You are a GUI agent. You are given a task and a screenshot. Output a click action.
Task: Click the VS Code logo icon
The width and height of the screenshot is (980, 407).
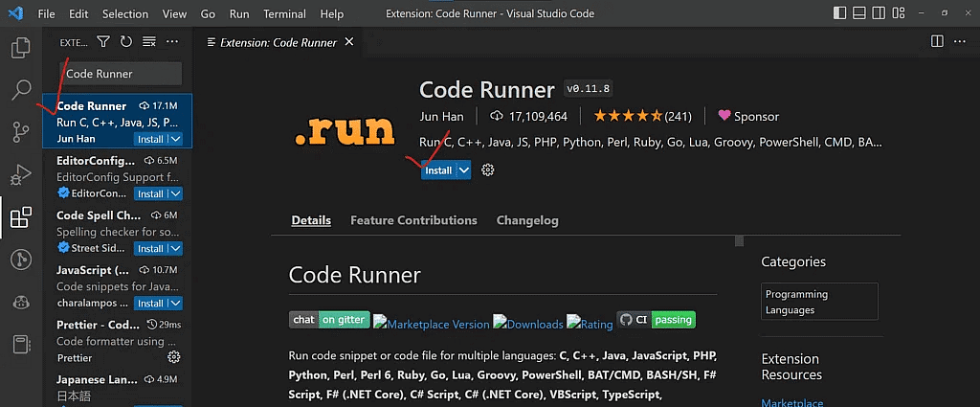click(16, 13)
